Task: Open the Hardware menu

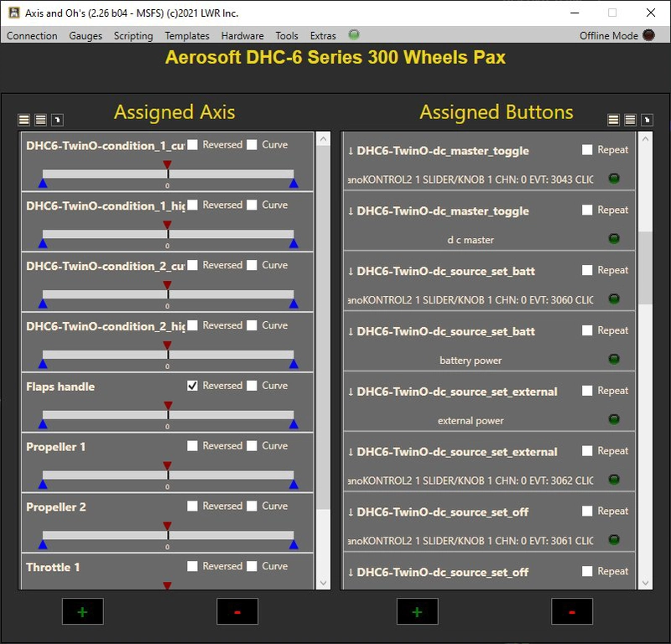Action: click(242, 35)
